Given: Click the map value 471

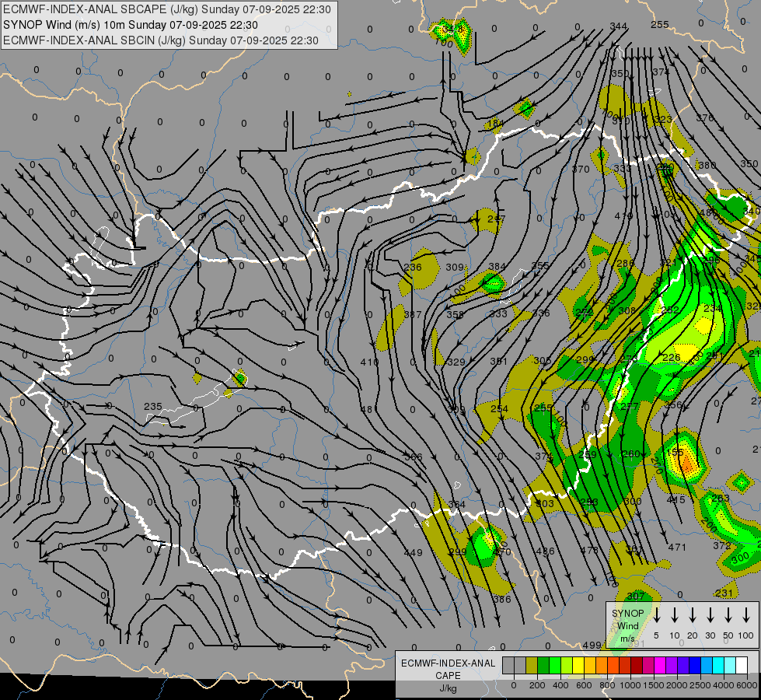Looking at the screenshot, I should [677, 547].
